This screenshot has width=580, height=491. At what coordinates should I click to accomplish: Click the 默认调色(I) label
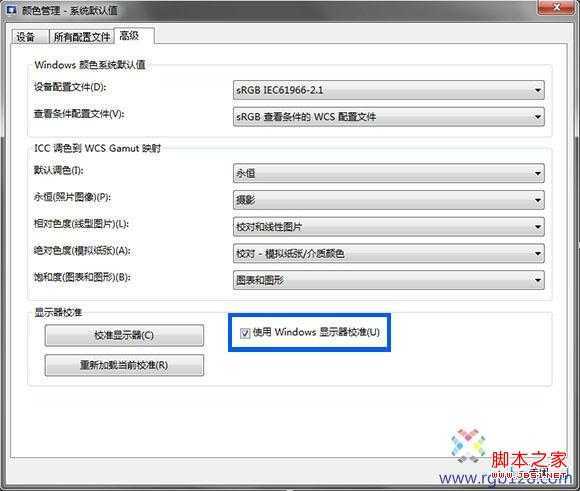pos(58,170)
